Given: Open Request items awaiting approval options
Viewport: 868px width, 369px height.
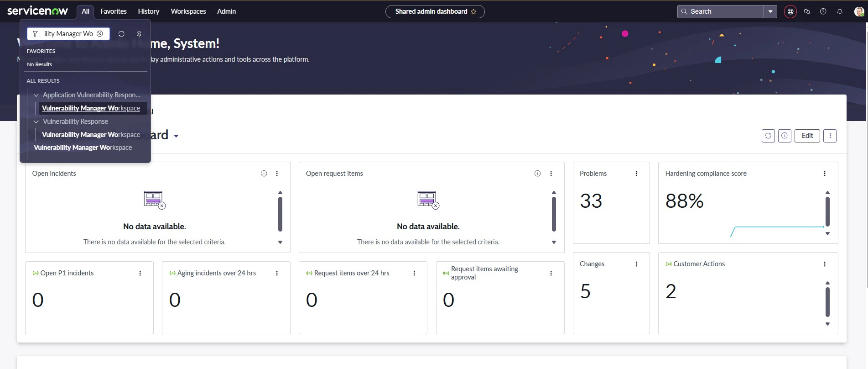Looking at the screenshot, I should click(551, 273).
